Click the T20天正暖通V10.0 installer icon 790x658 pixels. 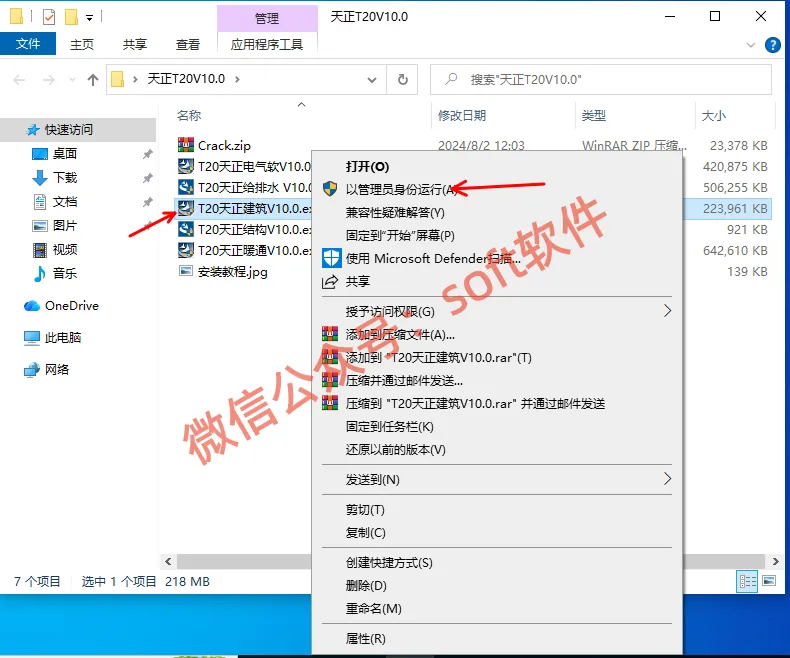pos(186,250)
